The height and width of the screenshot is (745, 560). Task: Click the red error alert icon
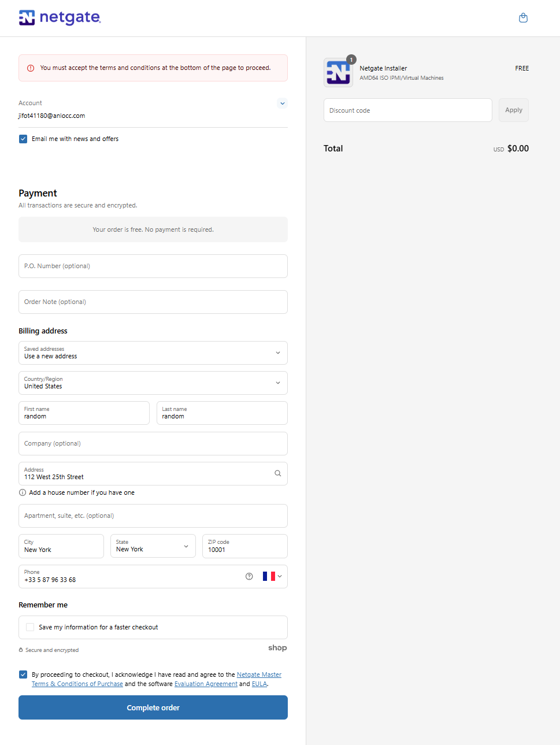pyautogui.click(x=31, y=68)
